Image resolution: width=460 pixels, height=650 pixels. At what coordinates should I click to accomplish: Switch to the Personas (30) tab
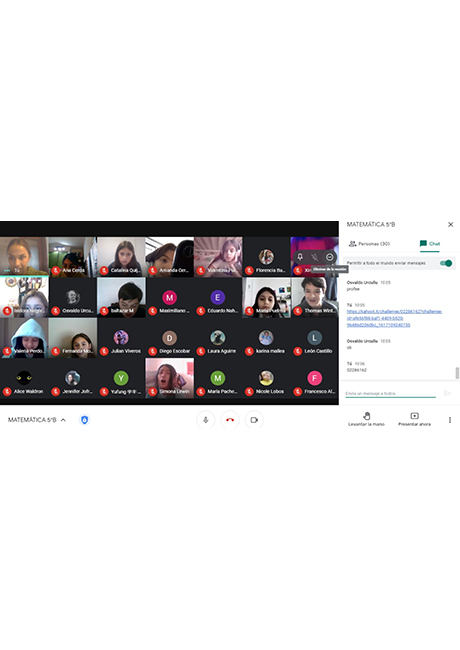coord(369,244)
